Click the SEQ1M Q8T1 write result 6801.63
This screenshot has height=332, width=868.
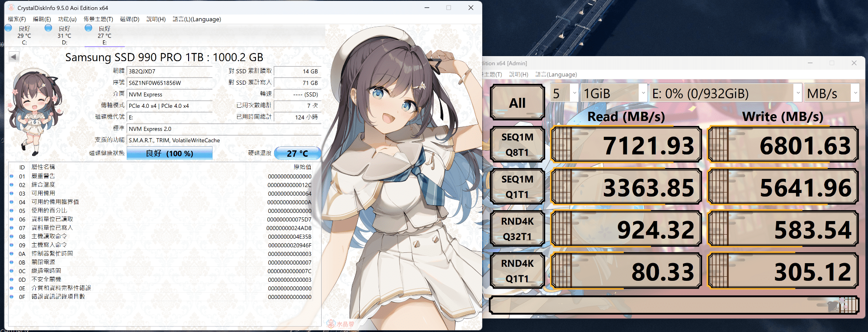(x=783, y=145)
